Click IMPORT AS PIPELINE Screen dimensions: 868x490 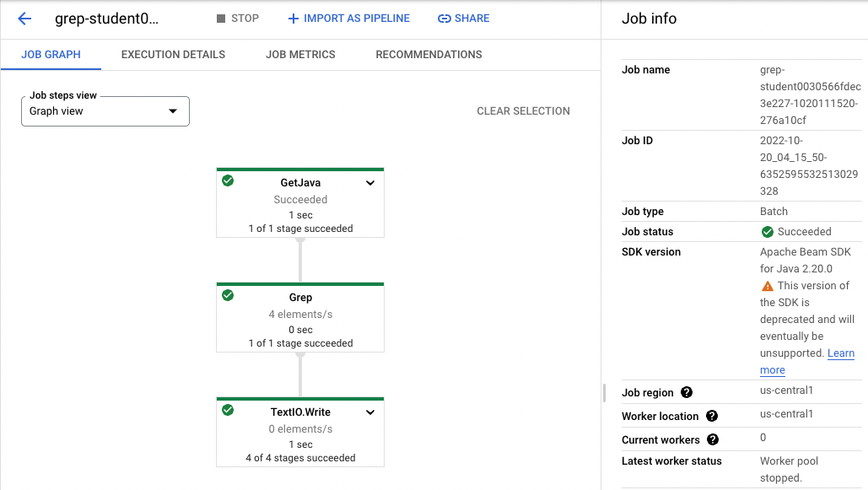point(348,19)
